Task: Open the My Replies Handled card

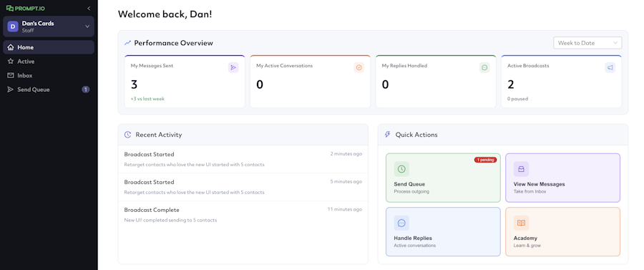Action: pyautogui.click(x=436, y=82)
